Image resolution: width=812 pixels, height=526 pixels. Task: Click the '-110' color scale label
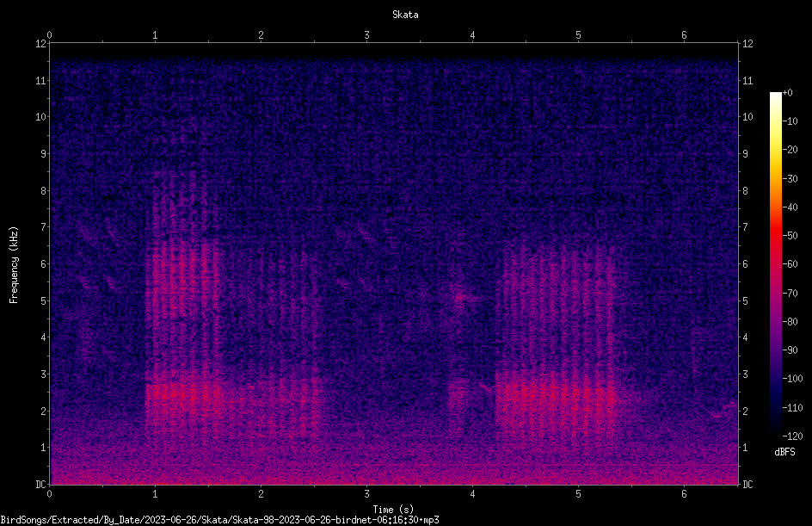click(x=792, y=408)
